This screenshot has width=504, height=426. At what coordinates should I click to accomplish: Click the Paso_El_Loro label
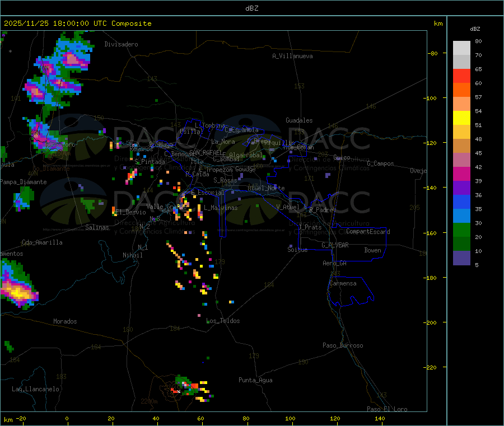(388, 409)
